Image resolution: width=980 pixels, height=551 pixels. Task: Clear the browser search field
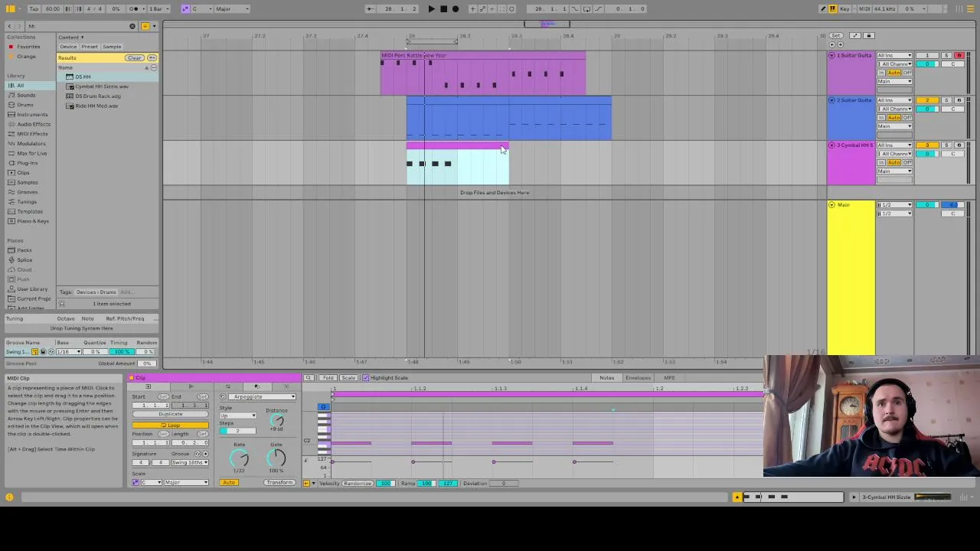[132, 26]
